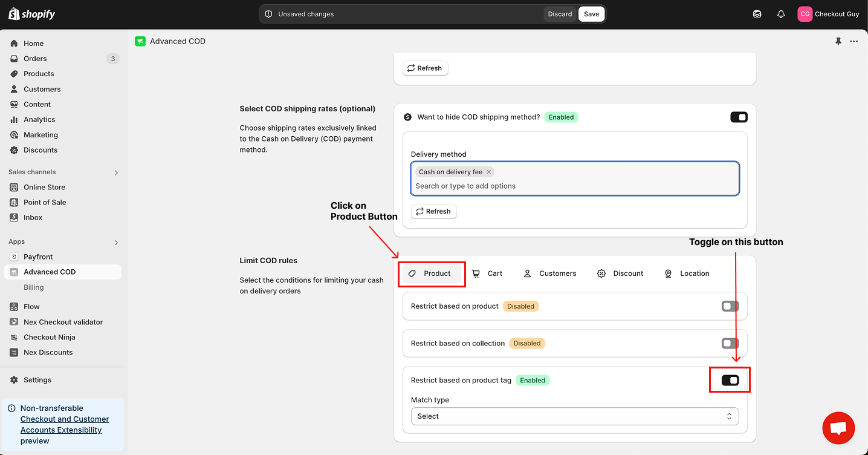Expand the Apps section chevron

pyautogui.click(x=116, y=243)
